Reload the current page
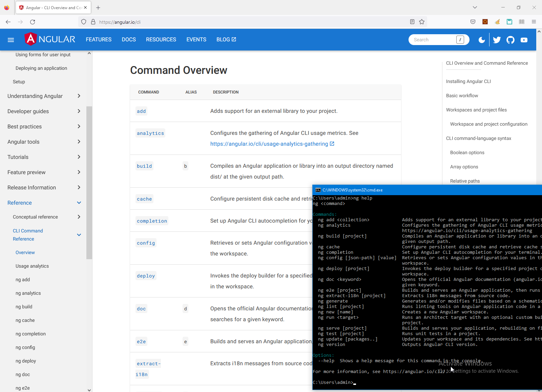 (33, 22)
